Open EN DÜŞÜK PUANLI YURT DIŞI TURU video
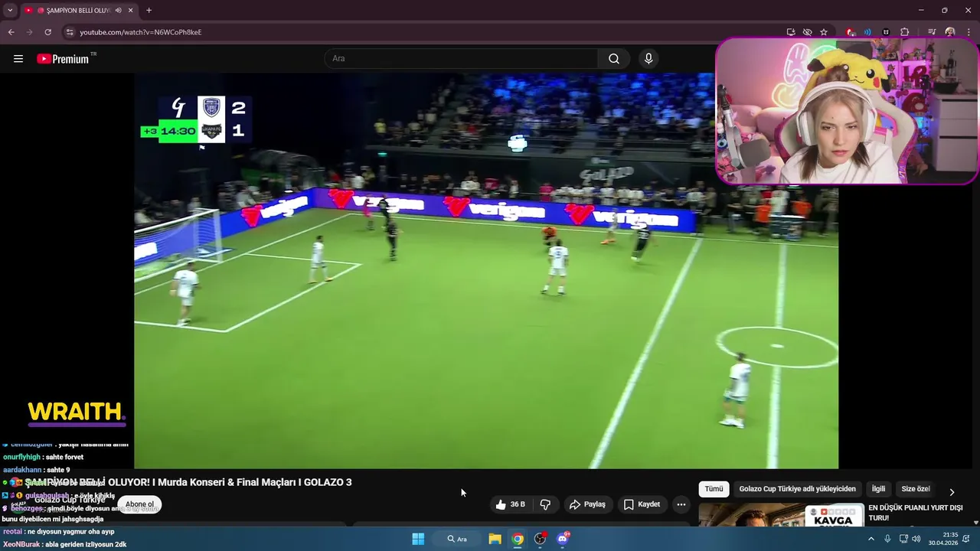Viewport: 980px width, 551px height. pos(915,513)
